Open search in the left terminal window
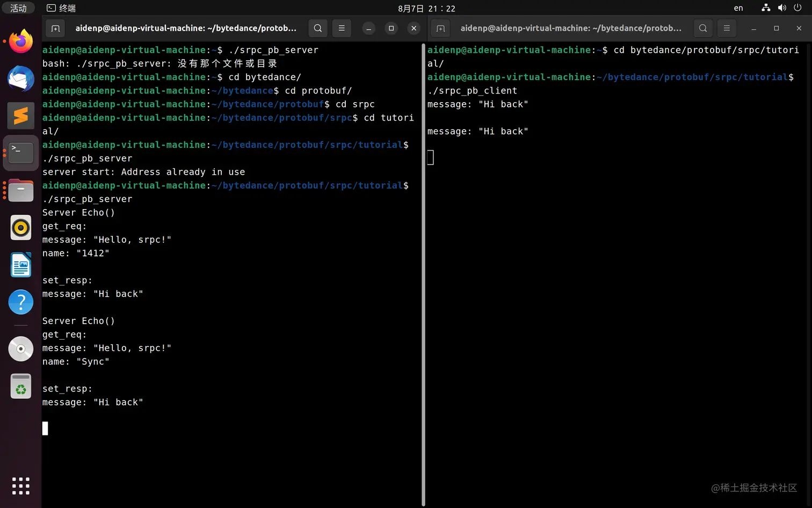The height and width of the screenshot is (508, 812). (318, 28)
